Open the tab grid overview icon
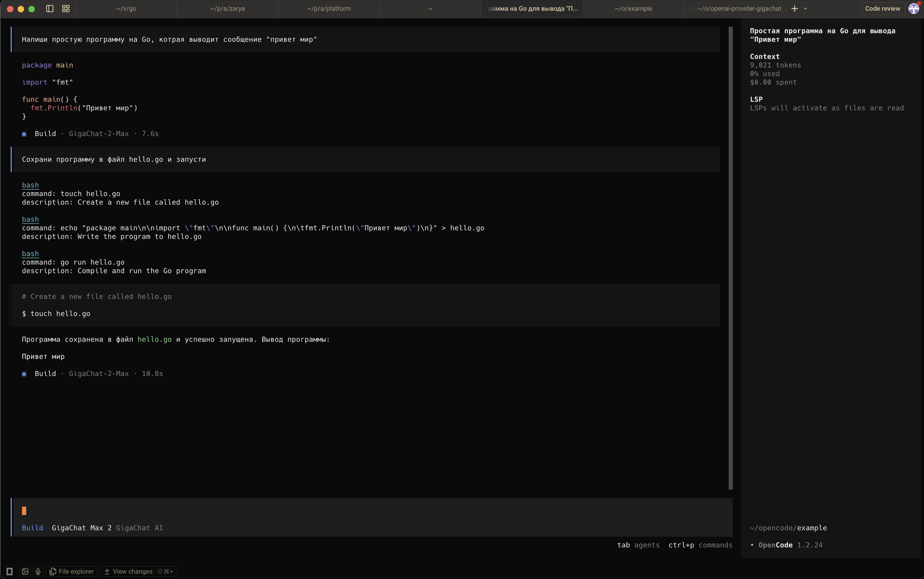The image size is (924, 579). click(x=66, y=8)
